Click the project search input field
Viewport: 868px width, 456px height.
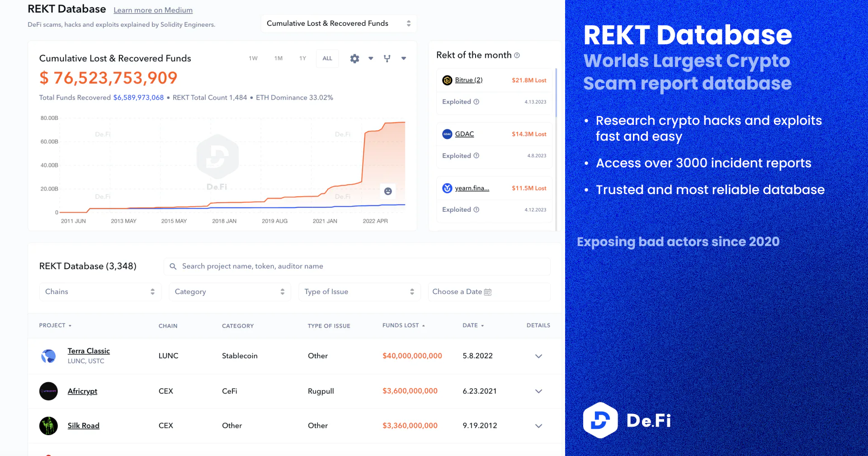click(357, 266)
